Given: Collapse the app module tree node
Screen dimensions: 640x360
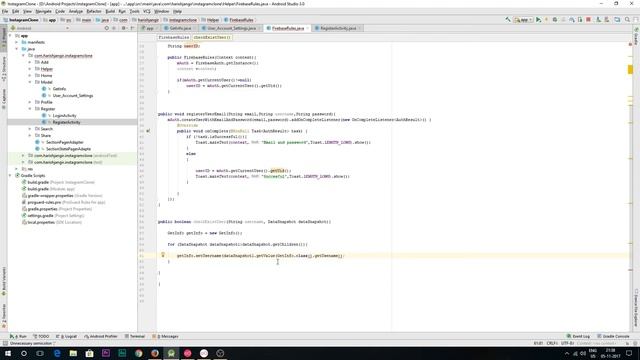Looking at the screenshot, I should click(10, 36).
